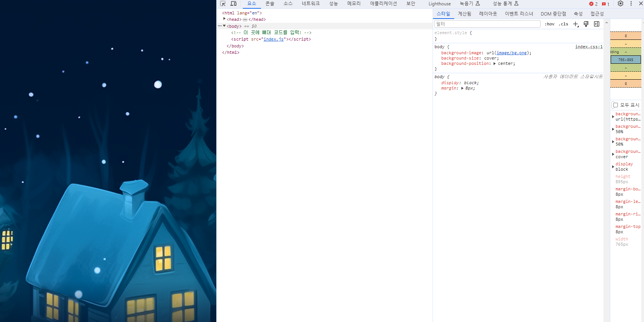Click the background-size: cover declaration
Viewport: 644px width, 322px height.
click(x=470, y=58)
